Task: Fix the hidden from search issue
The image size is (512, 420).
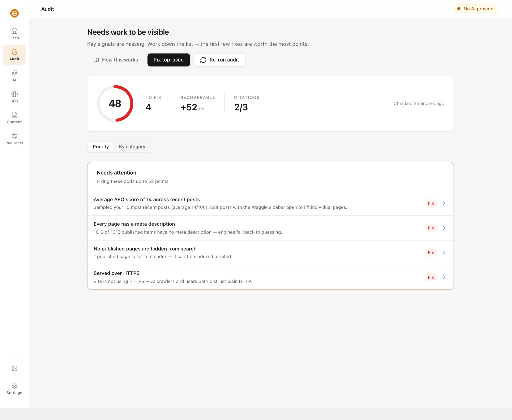Action: click(431, 252)
